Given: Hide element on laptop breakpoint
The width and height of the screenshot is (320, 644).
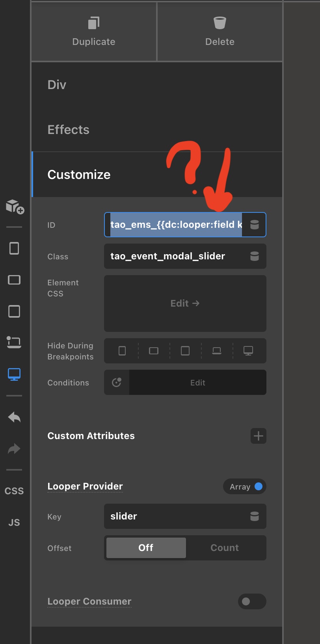Looking at the screenshot, I should [217, 351].
